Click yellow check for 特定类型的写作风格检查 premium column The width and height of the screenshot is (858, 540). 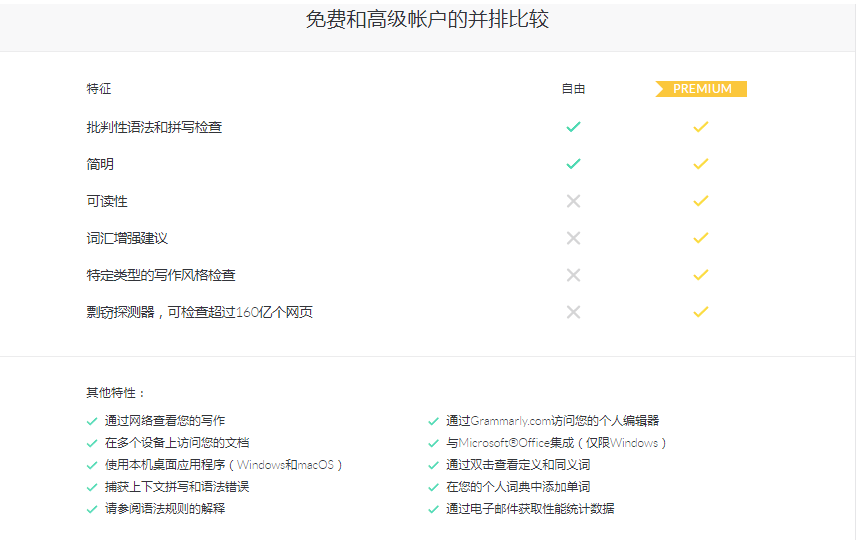[x=700, y=275]
